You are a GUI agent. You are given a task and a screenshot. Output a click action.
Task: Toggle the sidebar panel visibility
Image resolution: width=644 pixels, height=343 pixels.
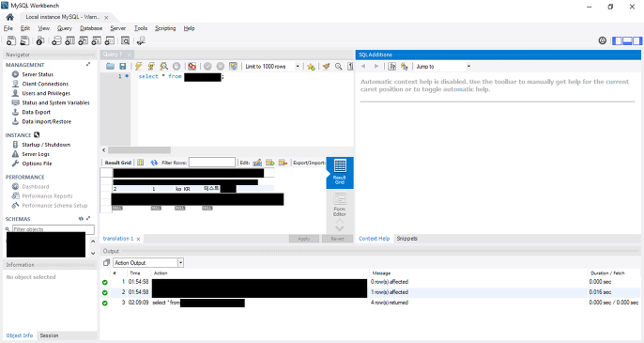[618, 40]
